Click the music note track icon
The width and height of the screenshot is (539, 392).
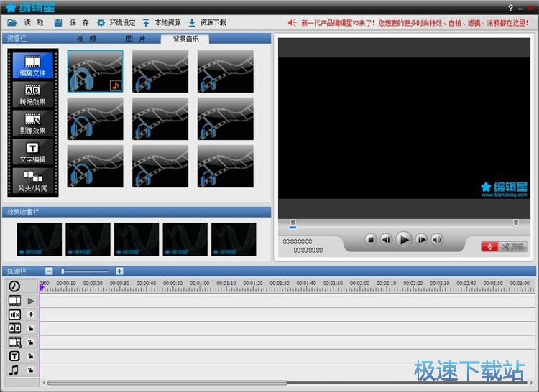[x=14, y=370]
